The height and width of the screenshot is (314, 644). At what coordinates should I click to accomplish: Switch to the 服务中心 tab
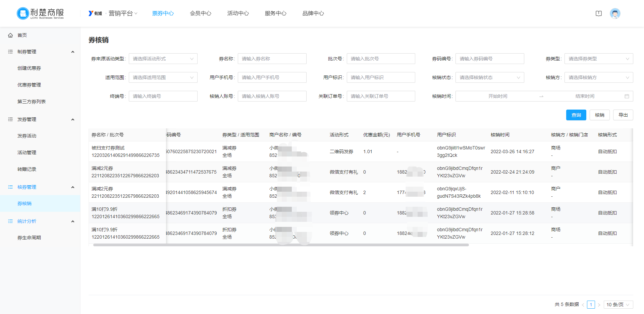click(x=276, y=13)
